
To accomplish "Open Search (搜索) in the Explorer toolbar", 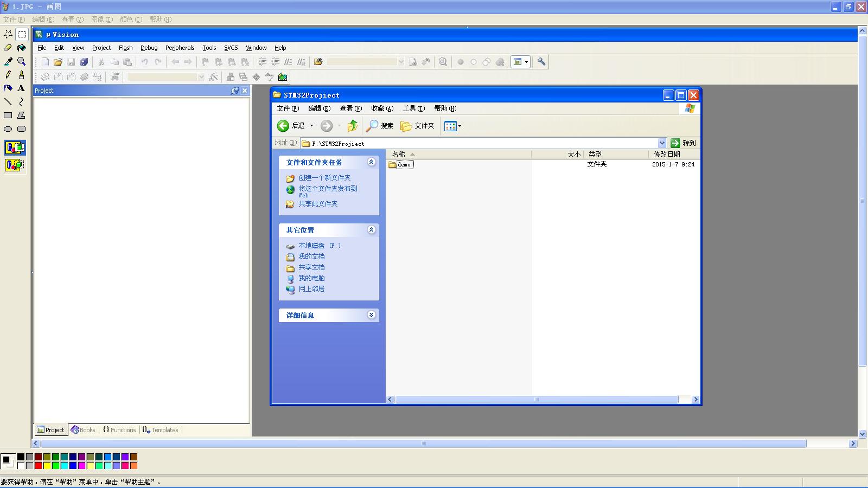I will [x=380, y=126].
